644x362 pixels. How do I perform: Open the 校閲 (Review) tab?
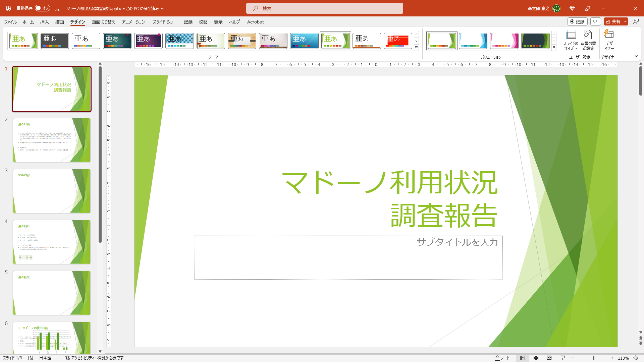pyautogui.click(x=203, y=22)
